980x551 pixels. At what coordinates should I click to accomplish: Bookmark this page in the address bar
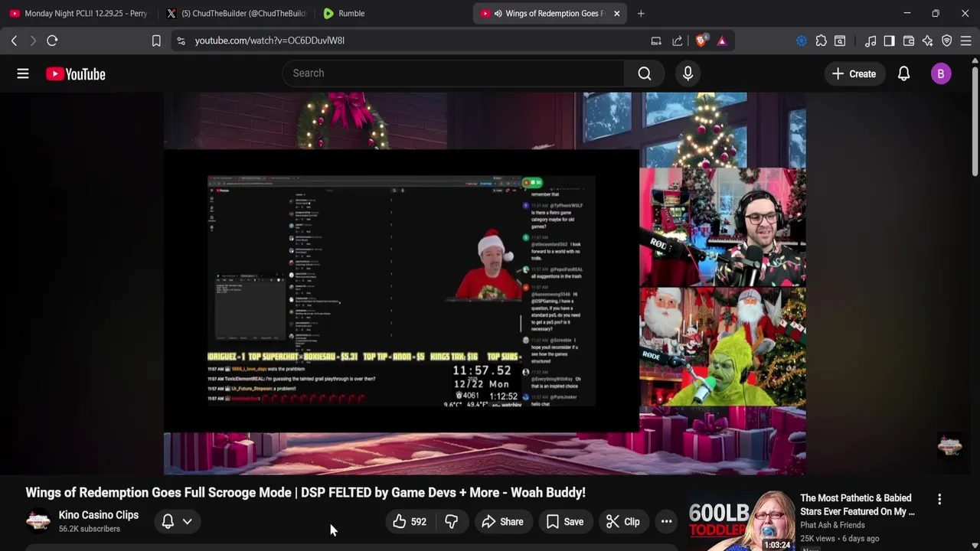point(156,41)
